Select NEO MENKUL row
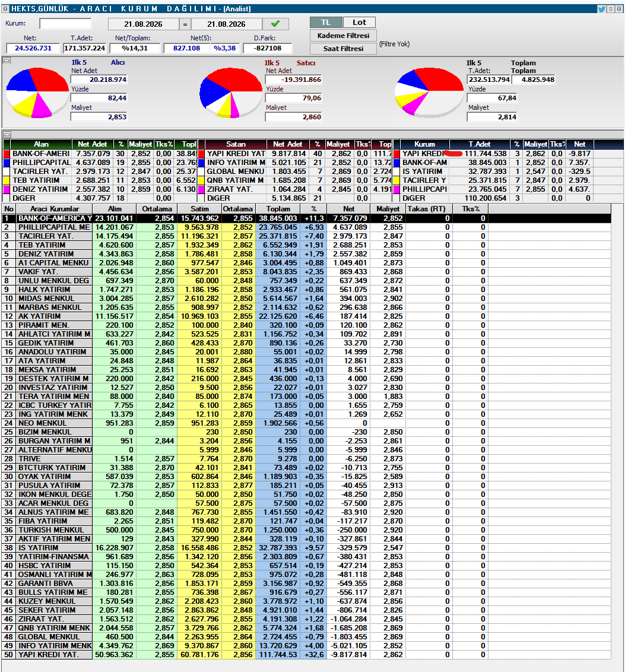This screenshot has width=625, height=672. coord(306,423)
